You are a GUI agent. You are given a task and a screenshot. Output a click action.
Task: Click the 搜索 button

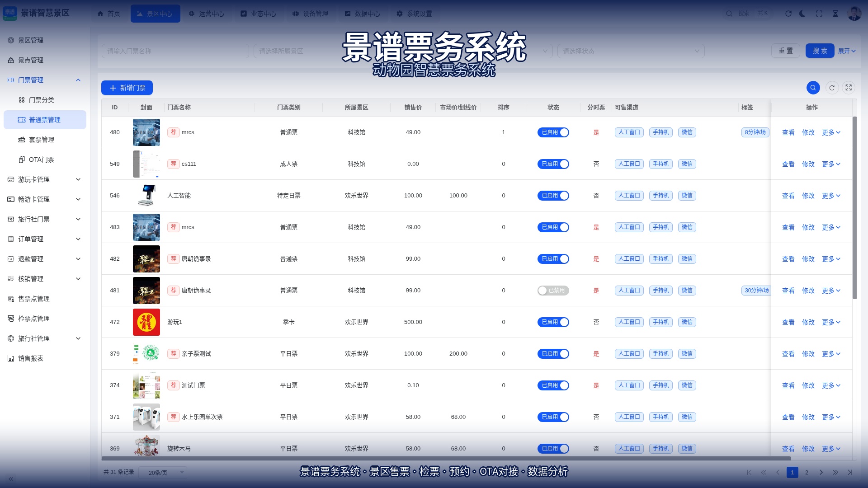(x=820, y=51)
